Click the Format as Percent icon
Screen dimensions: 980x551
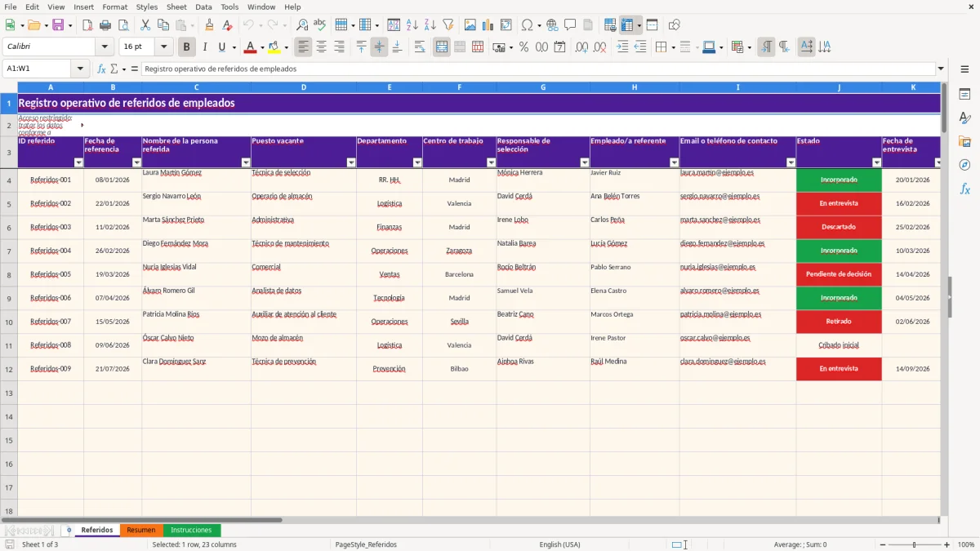(x=523, y=47)
